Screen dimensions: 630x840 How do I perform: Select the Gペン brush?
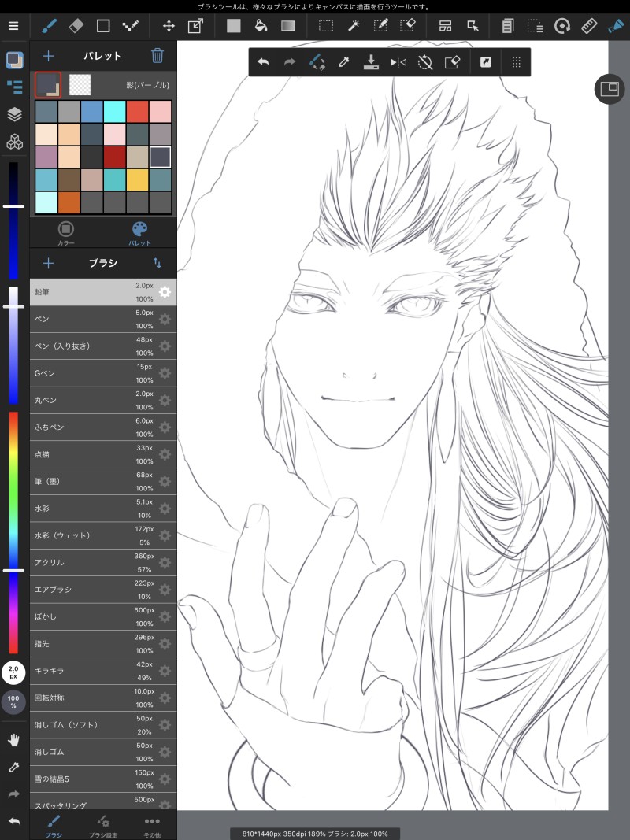(x=103, y=373)
